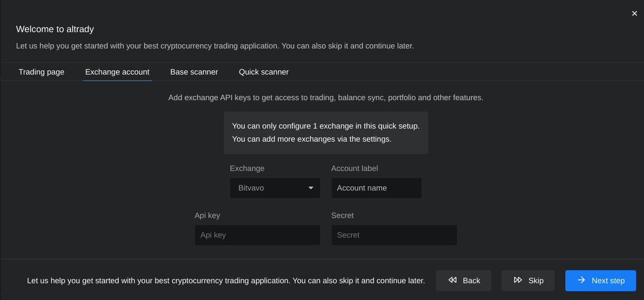Click the "Secret" field label
The image size is (644, 300).
point(342,216)
